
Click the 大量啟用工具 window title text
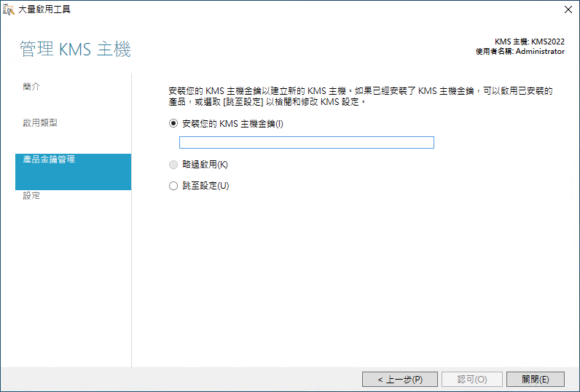pos(44,9)
